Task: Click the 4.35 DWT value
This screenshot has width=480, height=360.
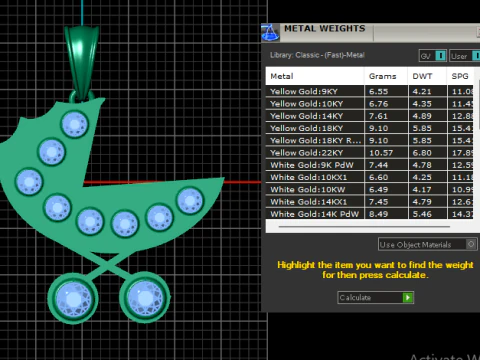Action: click(x=422, y=104)
